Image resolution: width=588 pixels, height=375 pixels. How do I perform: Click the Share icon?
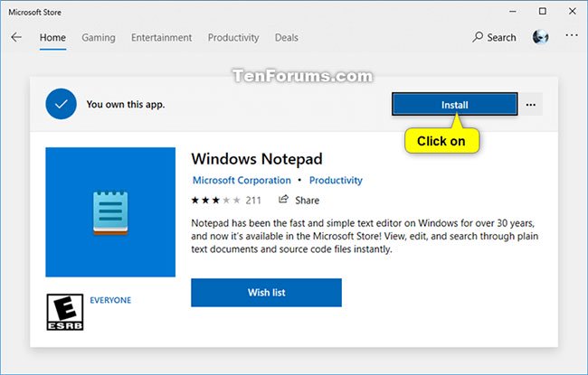283,200
